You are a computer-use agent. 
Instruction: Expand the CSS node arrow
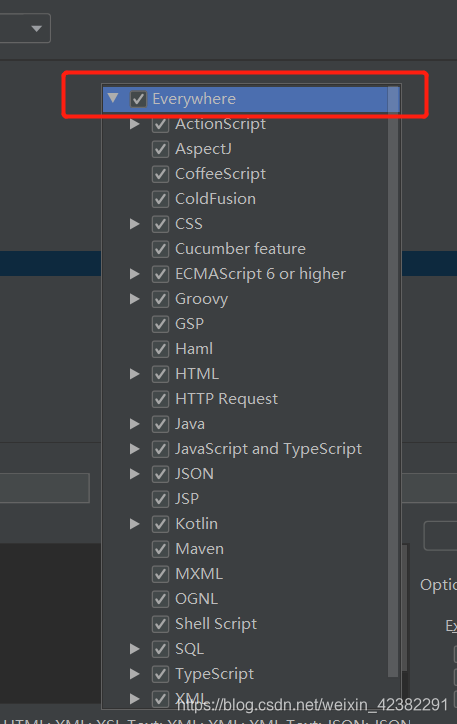pos(134,224)
